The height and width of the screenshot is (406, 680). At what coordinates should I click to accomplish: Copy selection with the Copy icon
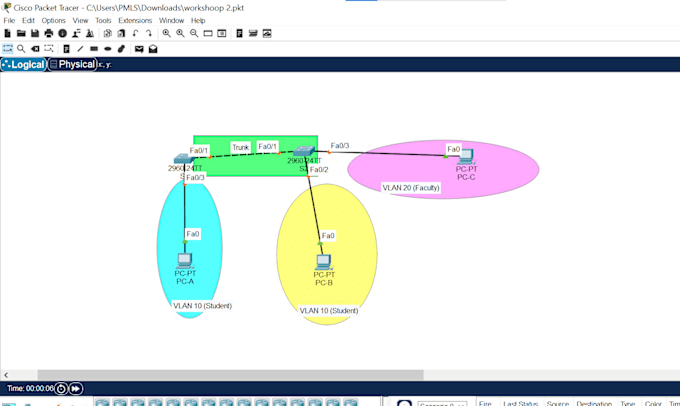pos(108,33)
